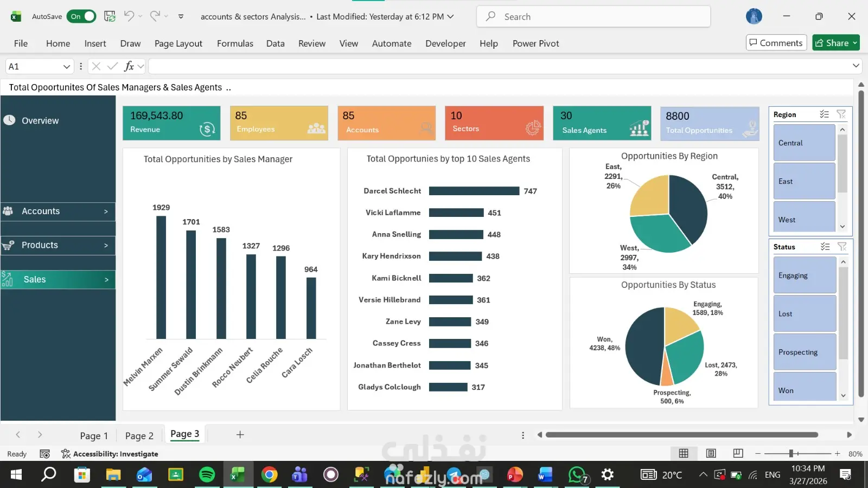Screen dimensions: 868x488
Task: Open the Sales navigation button
Action: pos(58,279)
